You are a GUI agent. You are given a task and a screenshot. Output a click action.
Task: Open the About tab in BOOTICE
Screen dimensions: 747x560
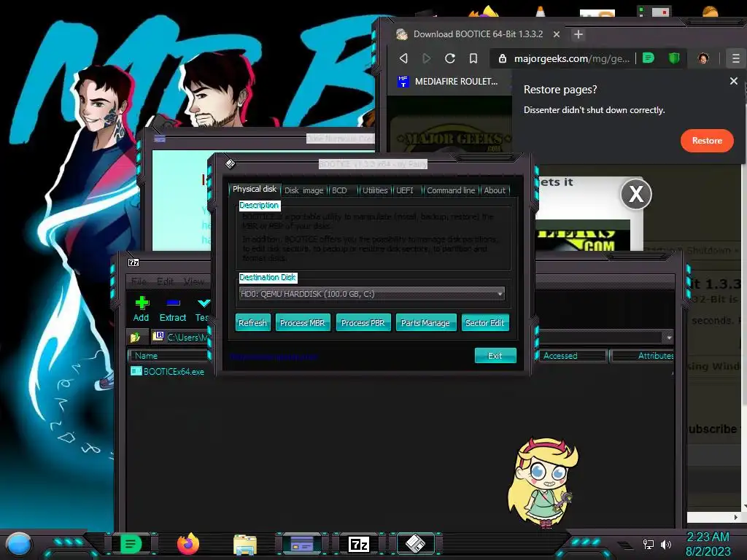pyautogui.click(x=495, y=190)
